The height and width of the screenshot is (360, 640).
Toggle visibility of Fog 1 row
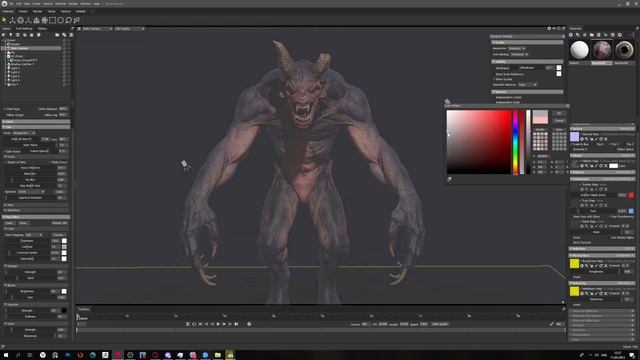64,84
